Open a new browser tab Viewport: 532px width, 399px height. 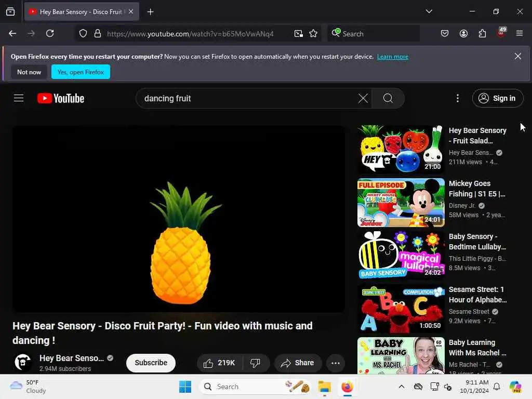(x=150, y=12)
